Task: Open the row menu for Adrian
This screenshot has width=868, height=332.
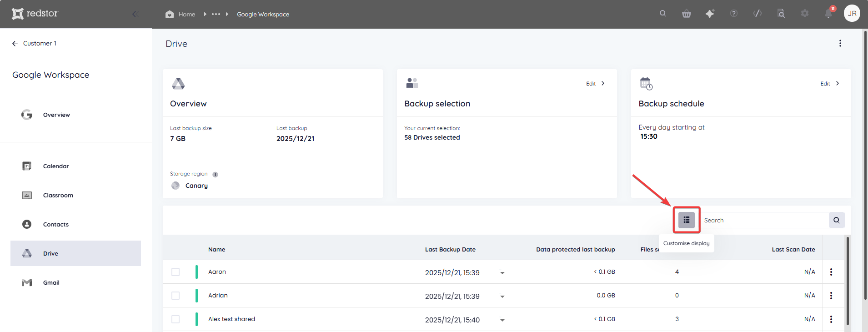Action: click(831, 296)
